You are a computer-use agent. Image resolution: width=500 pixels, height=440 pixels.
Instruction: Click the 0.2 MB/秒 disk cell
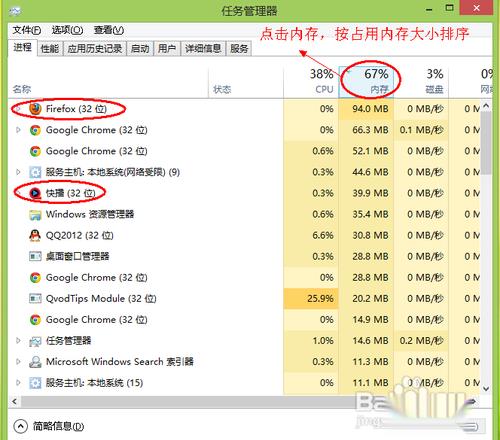tap(421, 341)
